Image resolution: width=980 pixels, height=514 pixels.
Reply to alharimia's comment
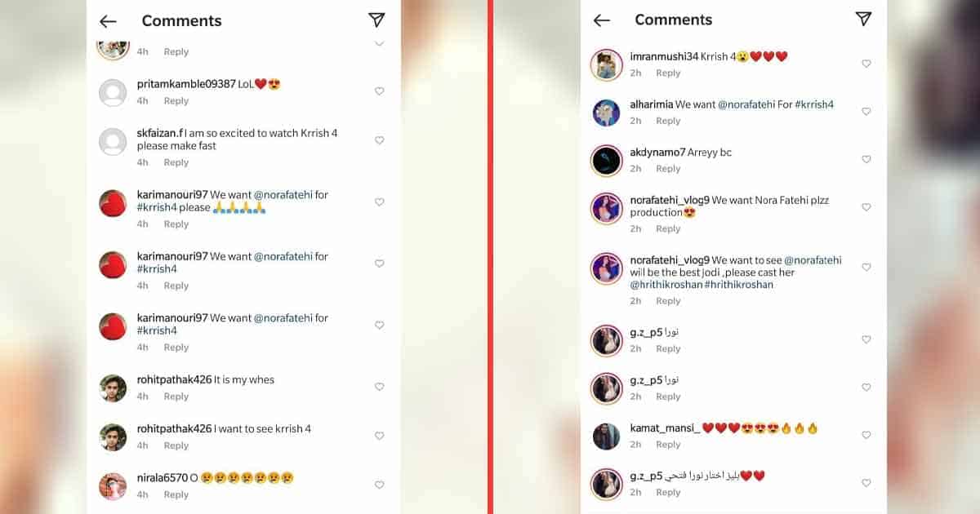(668, 121)
